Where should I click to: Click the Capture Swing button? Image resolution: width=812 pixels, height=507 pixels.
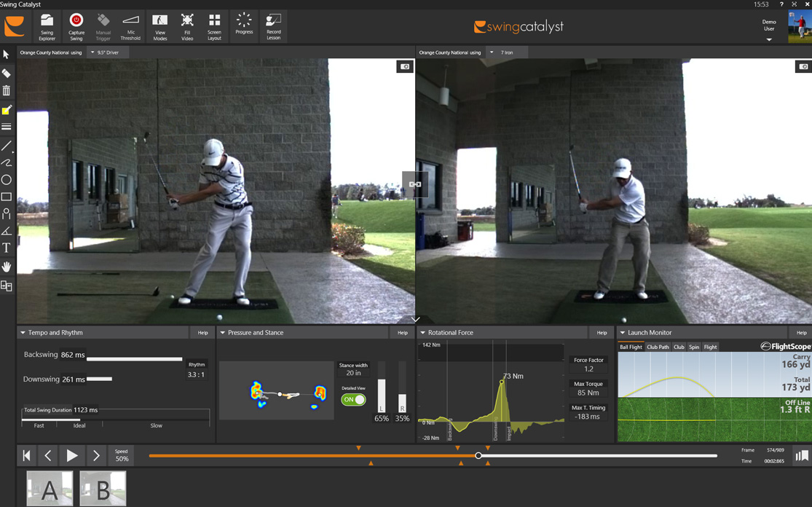(x=76, y=26)
